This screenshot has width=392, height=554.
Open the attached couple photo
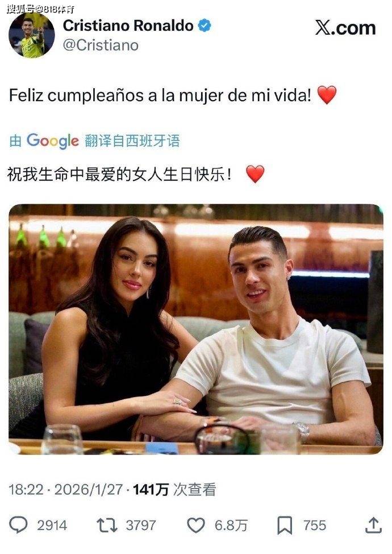196,329
